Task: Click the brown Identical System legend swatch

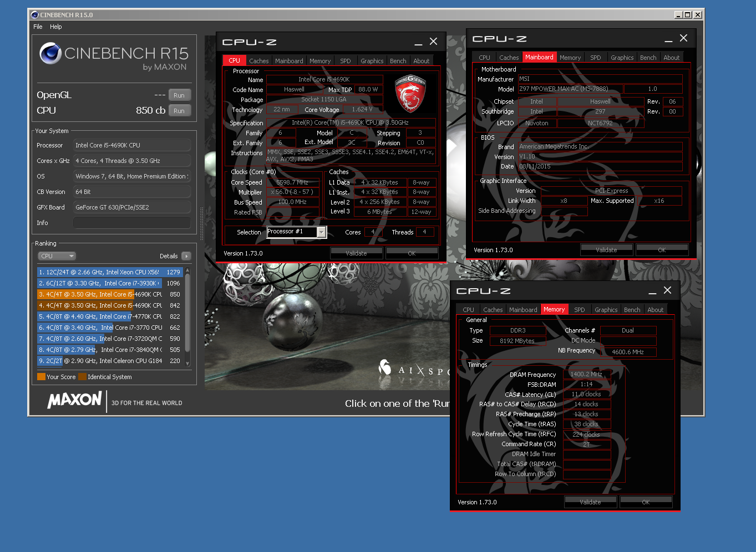Action: tap(82, 377)
